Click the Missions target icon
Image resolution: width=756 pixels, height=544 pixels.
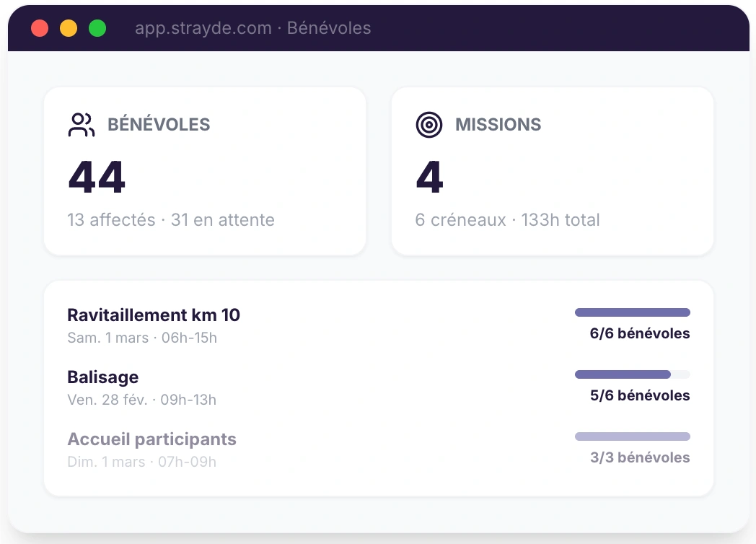[429, 125]
